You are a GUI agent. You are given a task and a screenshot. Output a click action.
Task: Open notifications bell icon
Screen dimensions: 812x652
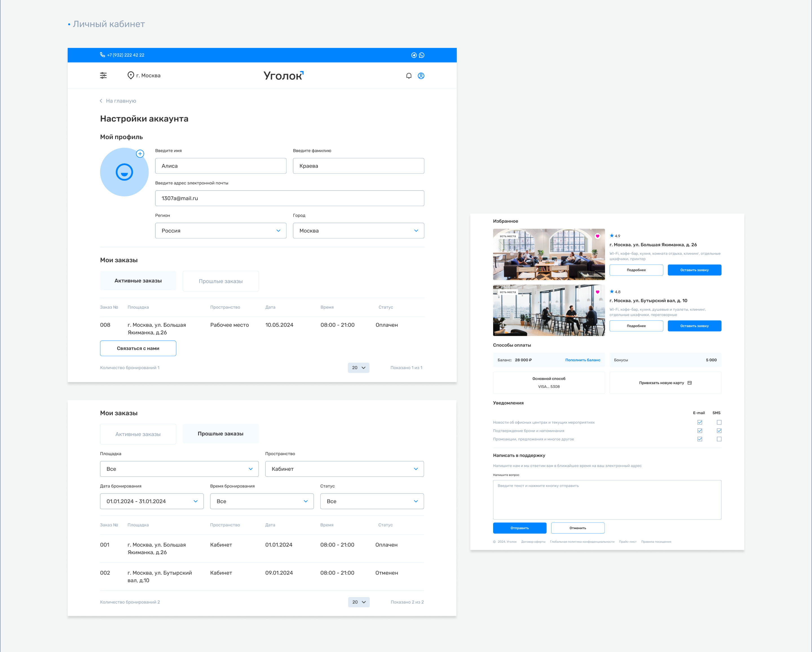[x=409, y=76]
